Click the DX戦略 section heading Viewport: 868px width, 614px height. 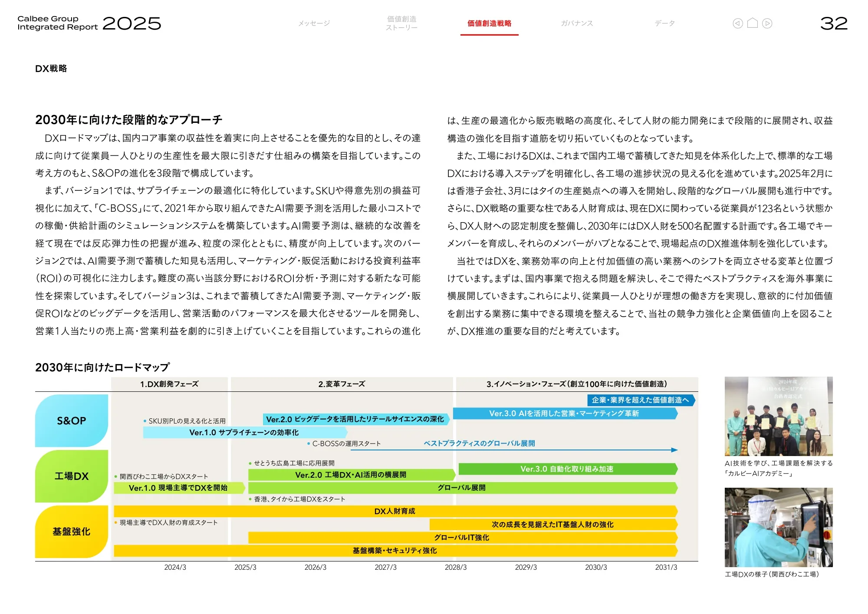tap(51, 69)
